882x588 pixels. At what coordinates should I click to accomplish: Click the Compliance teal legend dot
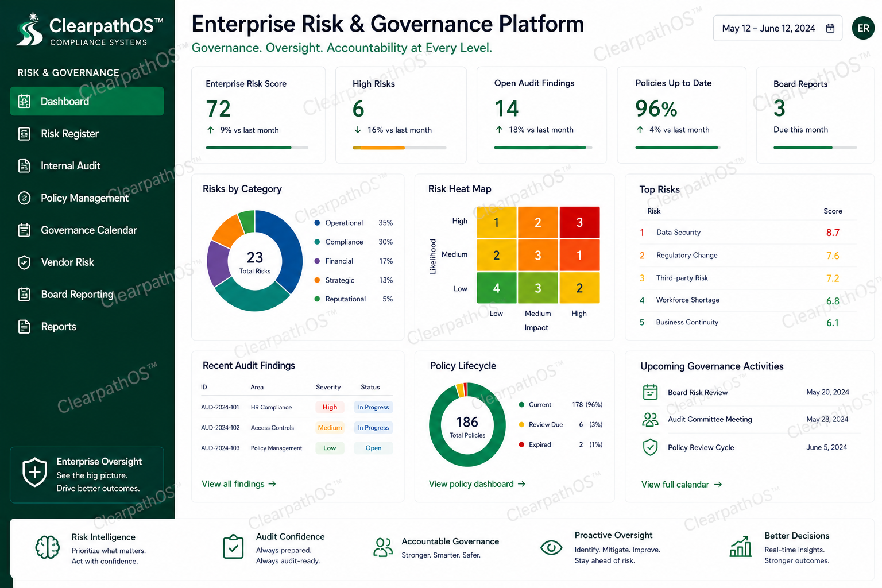[x=317, y=242]
